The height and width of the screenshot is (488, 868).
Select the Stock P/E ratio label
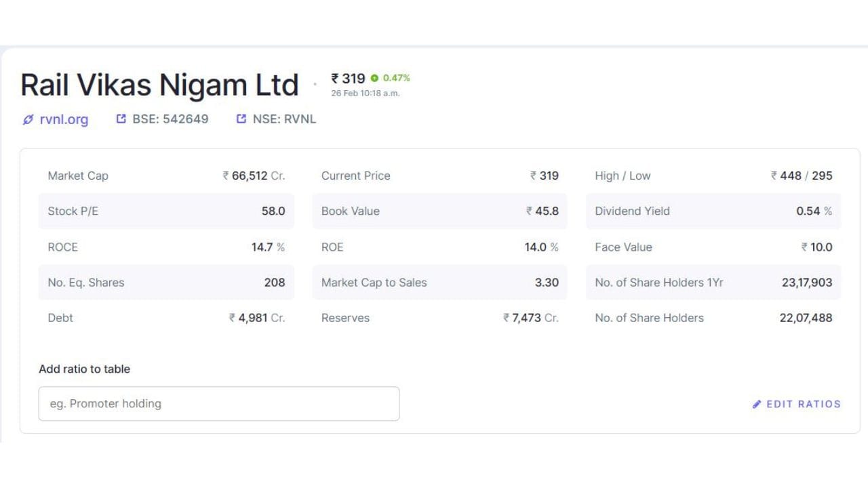pyautogui.click(x=73, y=211)
